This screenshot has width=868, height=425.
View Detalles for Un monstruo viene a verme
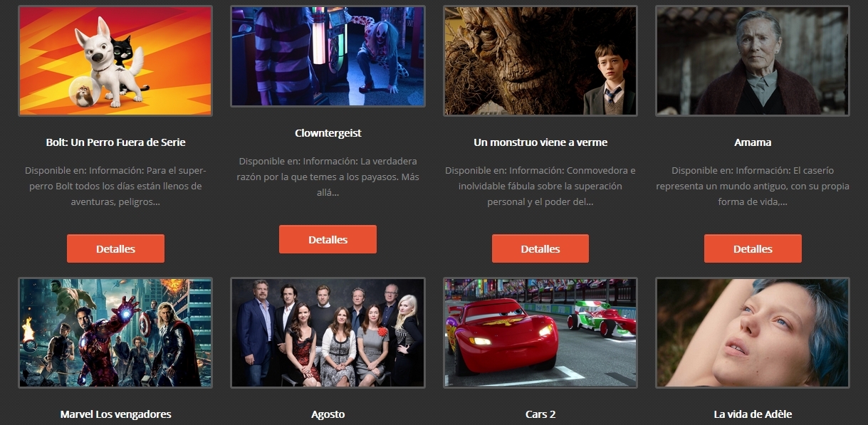[x=540, y=249]
